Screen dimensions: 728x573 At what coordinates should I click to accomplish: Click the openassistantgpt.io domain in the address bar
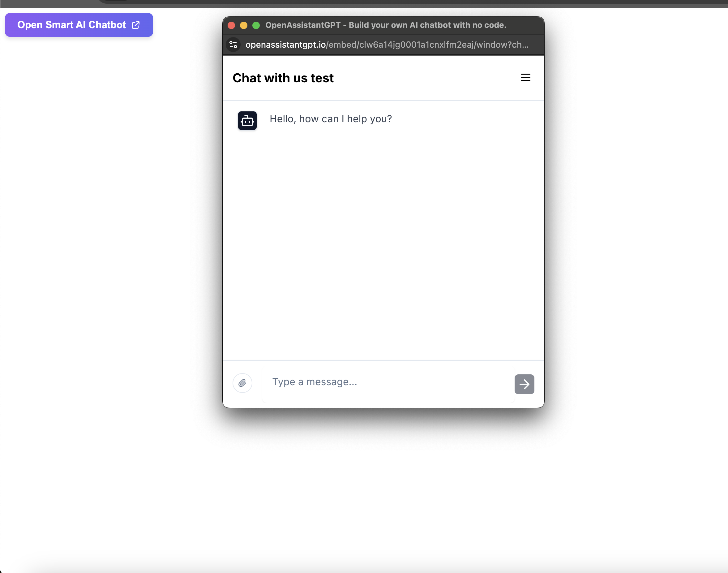click(285, 45)
